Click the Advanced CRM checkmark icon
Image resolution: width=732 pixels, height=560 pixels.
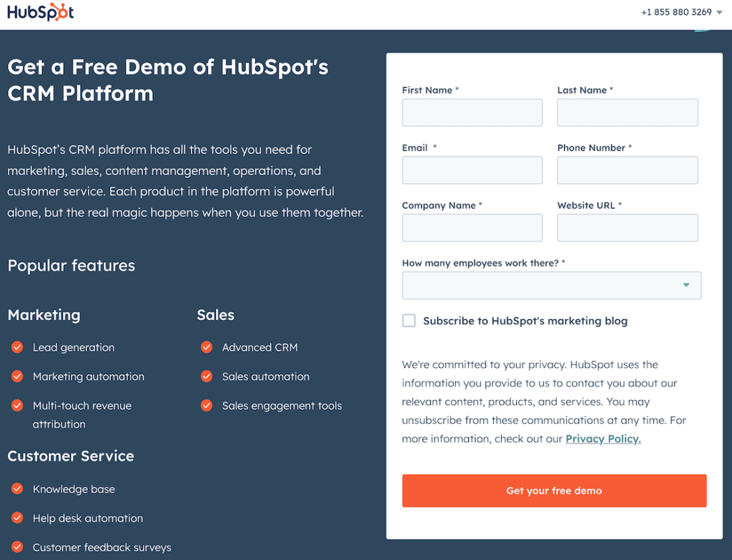pyautogui.click(x=207, y=347)
